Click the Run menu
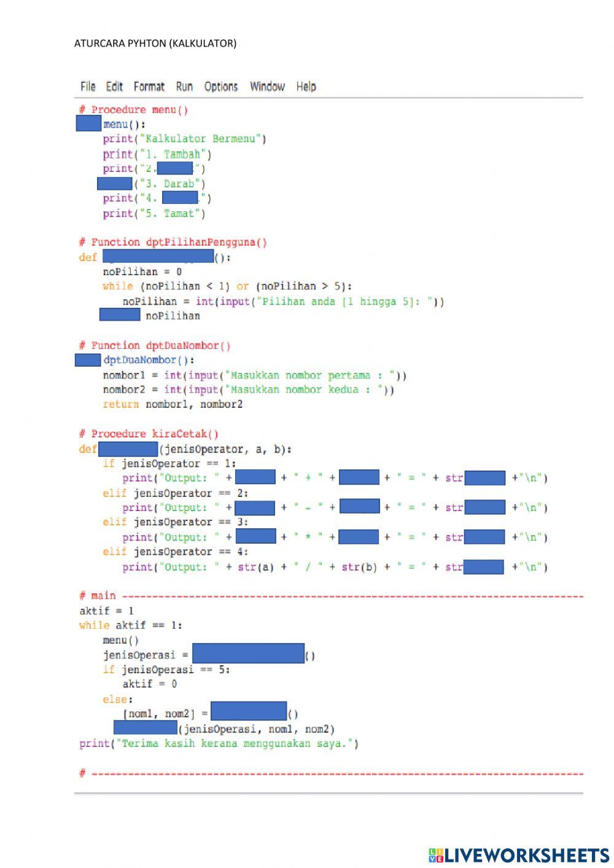 pos(184,87)
